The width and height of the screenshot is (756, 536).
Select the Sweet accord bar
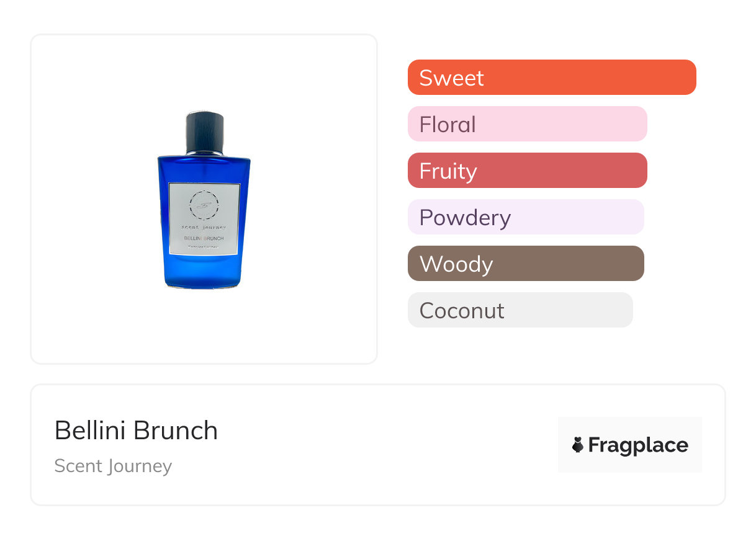click(551, 78)
